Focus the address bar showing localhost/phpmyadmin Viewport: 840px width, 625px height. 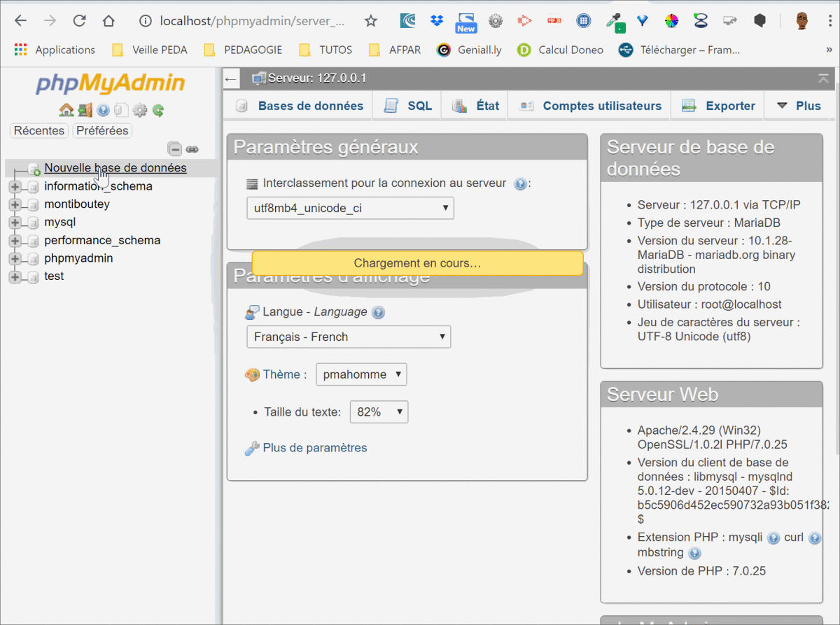click(252, 21)
